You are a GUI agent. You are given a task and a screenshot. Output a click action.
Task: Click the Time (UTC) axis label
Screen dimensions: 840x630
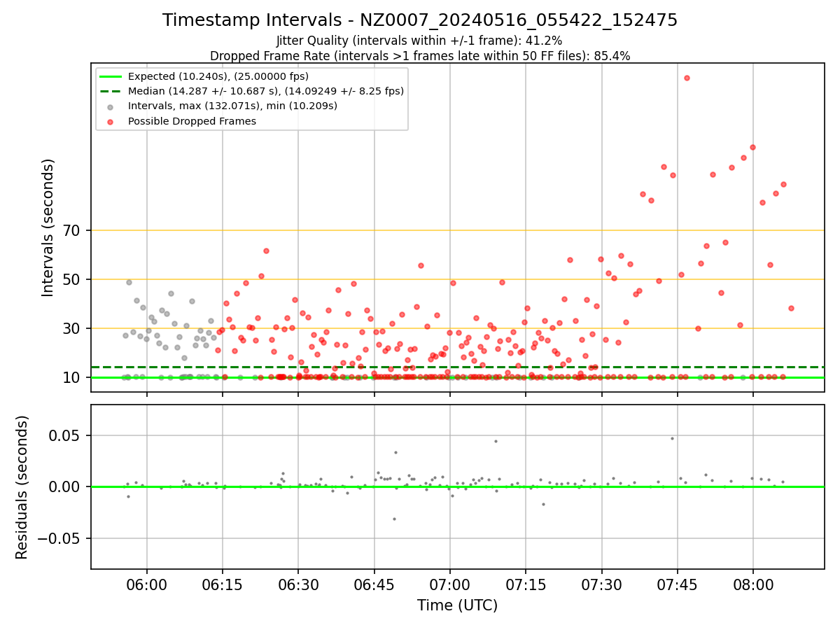tap(457, 605)
